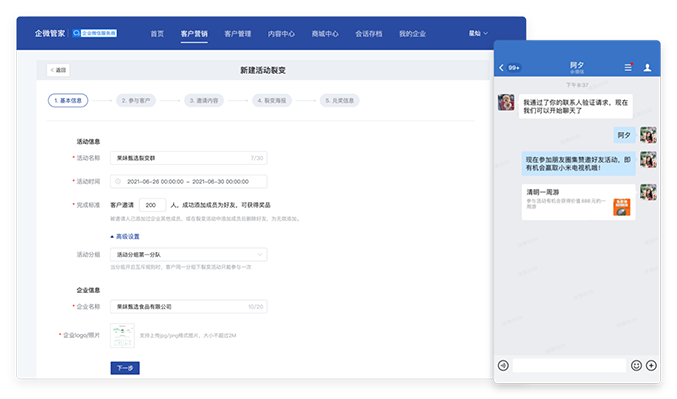Click the back arrow in chat header
The height and width of the screenshot is (399, 677).
tap(501, 67)
